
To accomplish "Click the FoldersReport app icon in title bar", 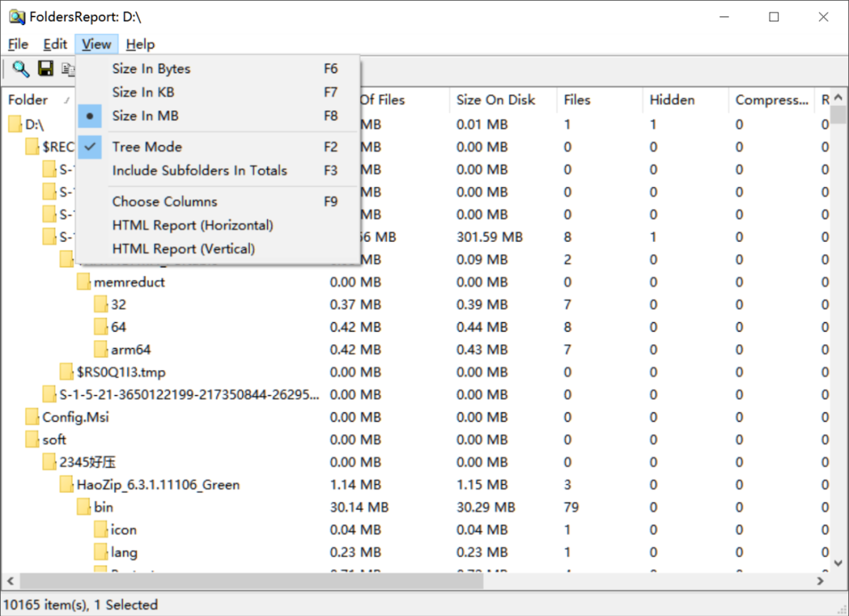I will (x=17, y=16).
